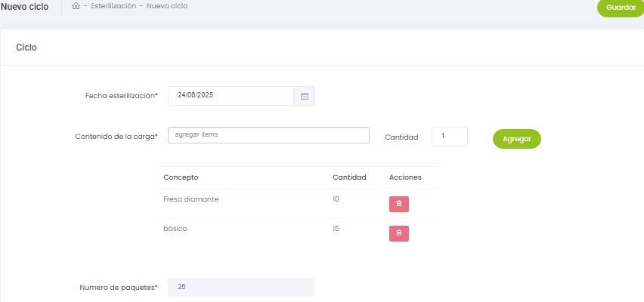The width and height of the screenshot is (644, 302).
Task: Click the Cantidad number input
Action: click(449, 137)
